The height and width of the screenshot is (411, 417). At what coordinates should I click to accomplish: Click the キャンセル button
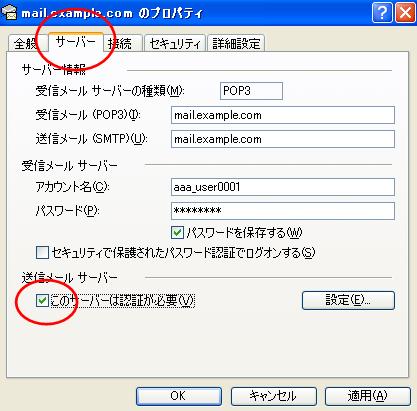pyautogui.click(x=273, y=396)
